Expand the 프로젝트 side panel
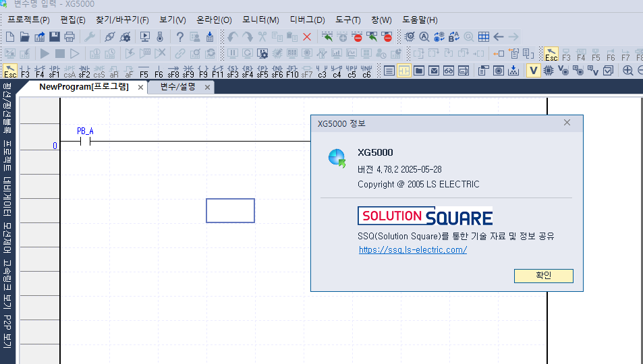 coord(7,154)
